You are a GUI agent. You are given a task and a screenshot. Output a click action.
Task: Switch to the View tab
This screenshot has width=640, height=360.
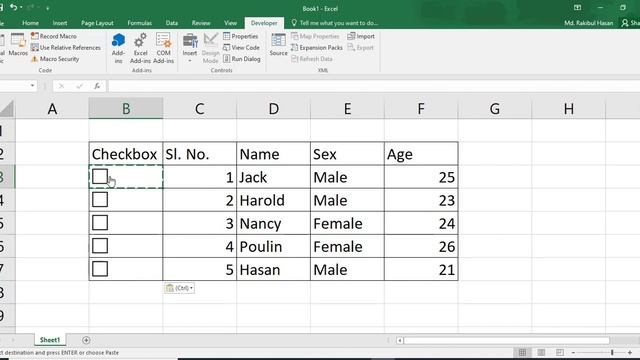[230, 23]
